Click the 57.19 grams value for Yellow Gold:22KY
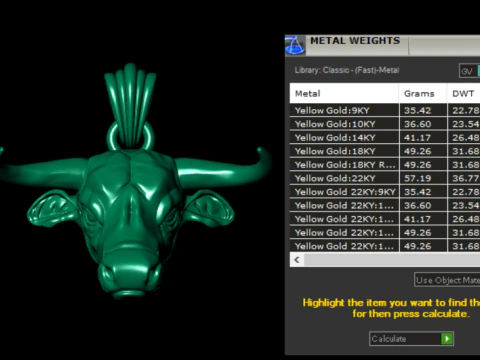The height and width of the screenshot is (360, 480). tap(418, 178)
